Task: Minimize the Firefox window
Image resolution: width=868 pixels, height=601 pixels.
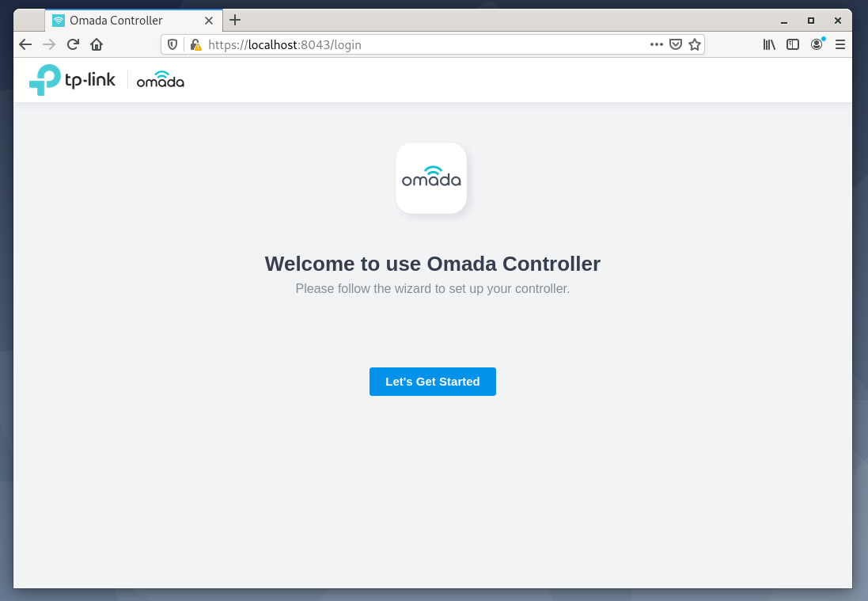Action: tap(784, 21)
